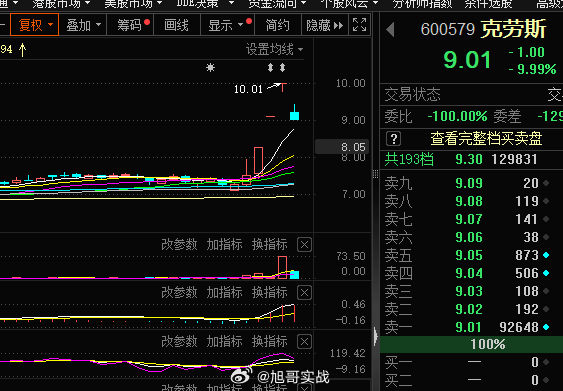This screenshot has height=391, width=563.
Task: Click the panel splitter grip handle
Action: [376, 174]
